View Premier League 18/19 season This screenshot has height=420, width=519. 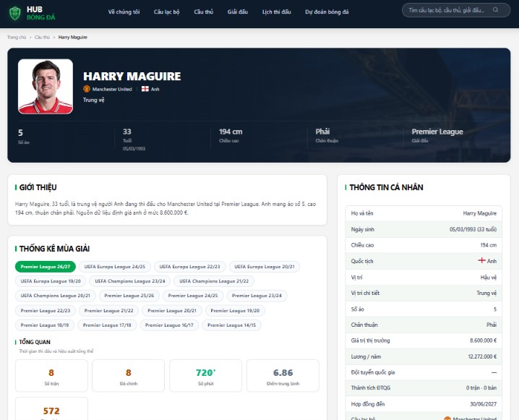click(45, 325)
